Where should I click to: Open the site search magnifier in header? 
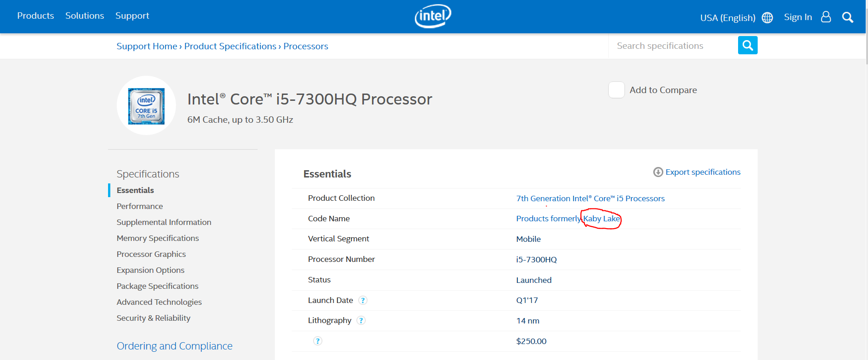pyautogui.click(x=847, y=17)
